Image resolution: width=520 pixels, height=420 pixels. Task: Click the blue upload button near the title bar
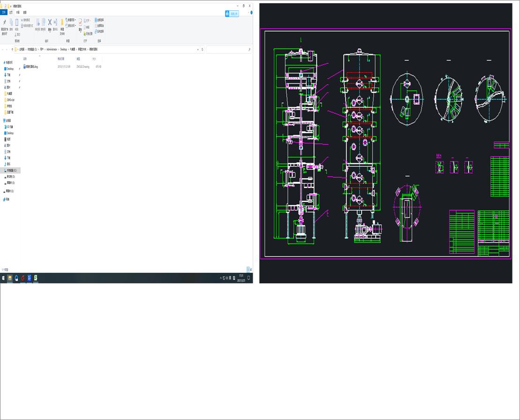click(x=232, y=14)
